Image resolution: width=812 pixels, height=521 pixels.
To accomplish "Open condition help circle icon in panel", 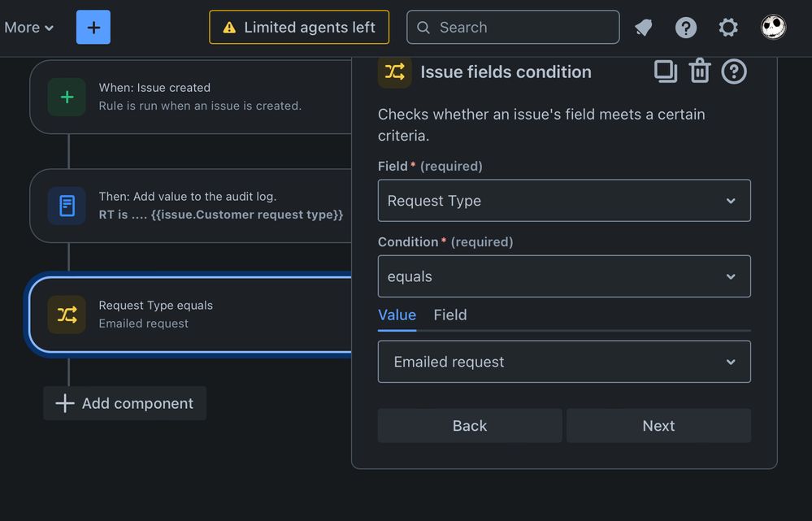I will pos(734,72).
